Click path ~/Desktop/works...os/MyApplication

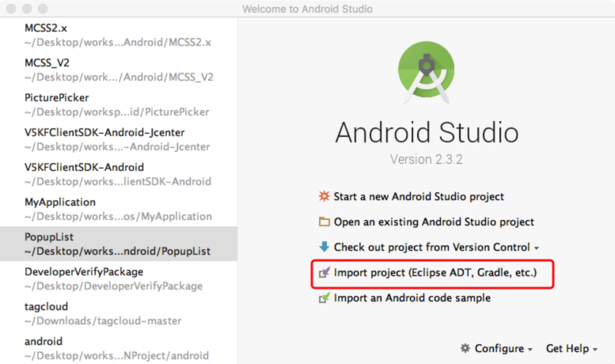click(118, 217)
